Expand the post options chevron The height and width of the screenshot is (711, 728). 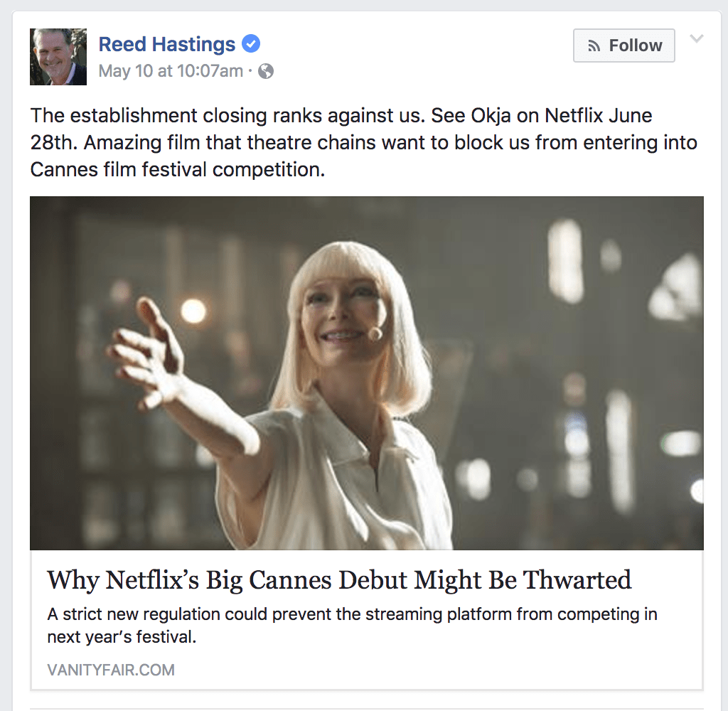tap(697, 38)
